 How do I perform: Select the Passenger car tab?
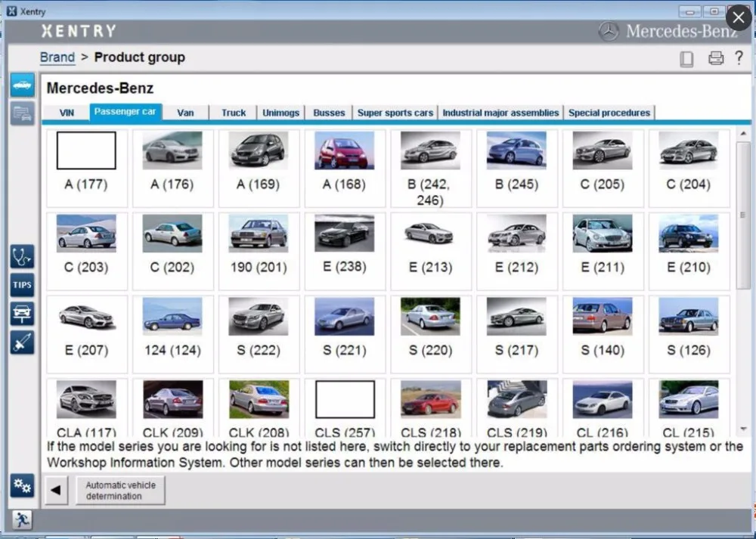coord(125,112)
